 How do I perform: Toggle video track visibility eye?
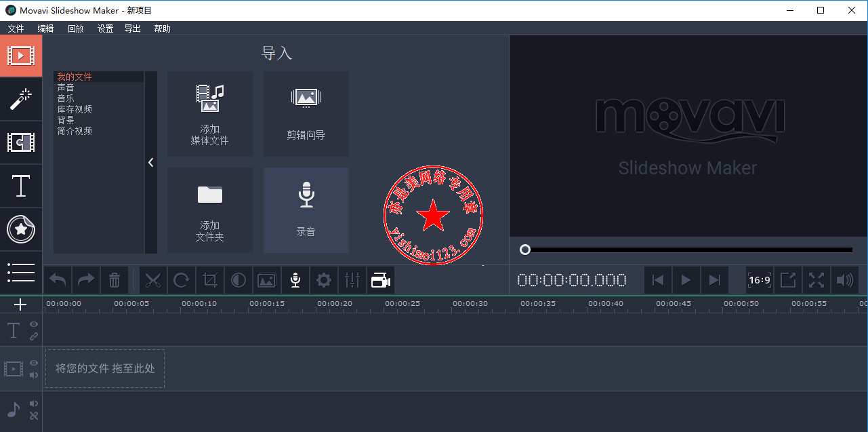coord(34,363)
